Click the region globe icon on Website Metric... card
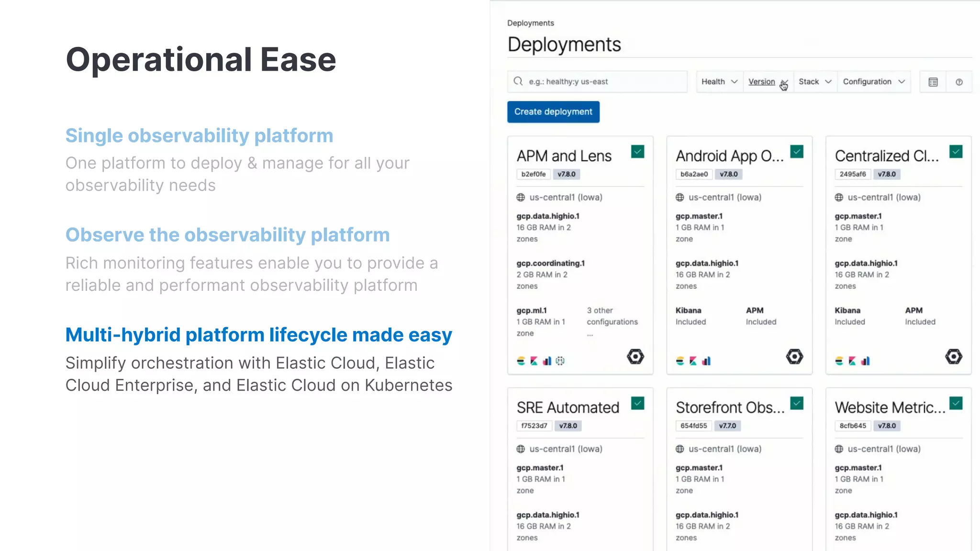This screenshot has height=551, width=980. [x=839, y=449]
